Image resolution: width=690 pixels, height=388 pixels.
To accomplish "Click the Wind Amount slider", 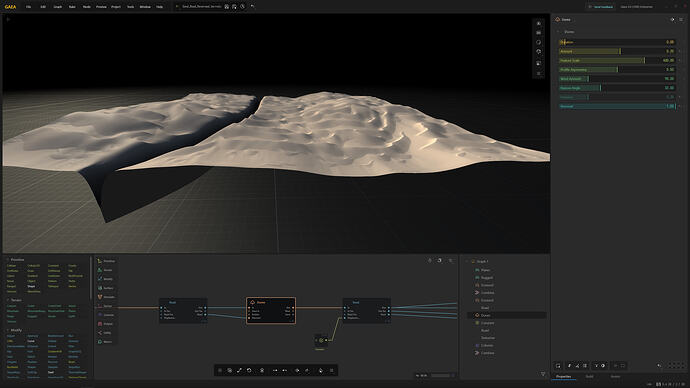I will click(x=617, y=79).
